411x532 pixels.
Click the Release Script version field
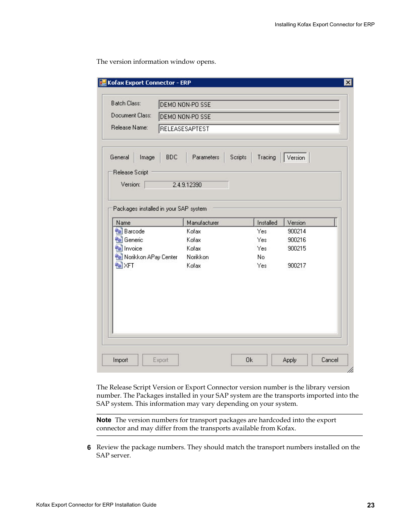187,185
